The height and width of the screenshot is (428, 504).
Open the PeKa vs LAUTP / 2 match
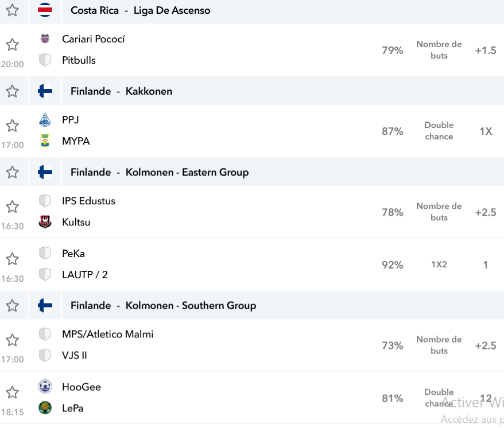[x=252, y=264]
